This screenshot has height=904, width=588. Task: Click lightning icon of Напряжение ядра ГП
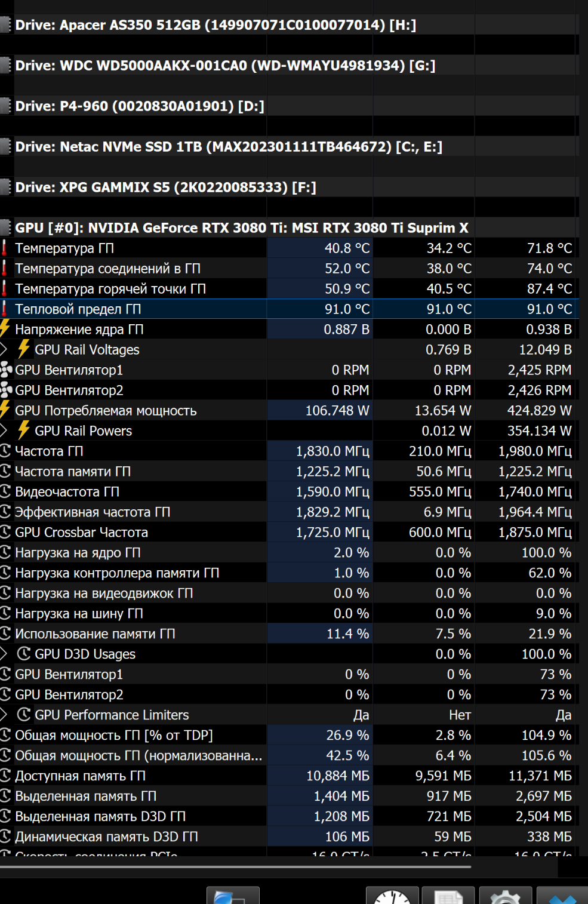[5, 329]
